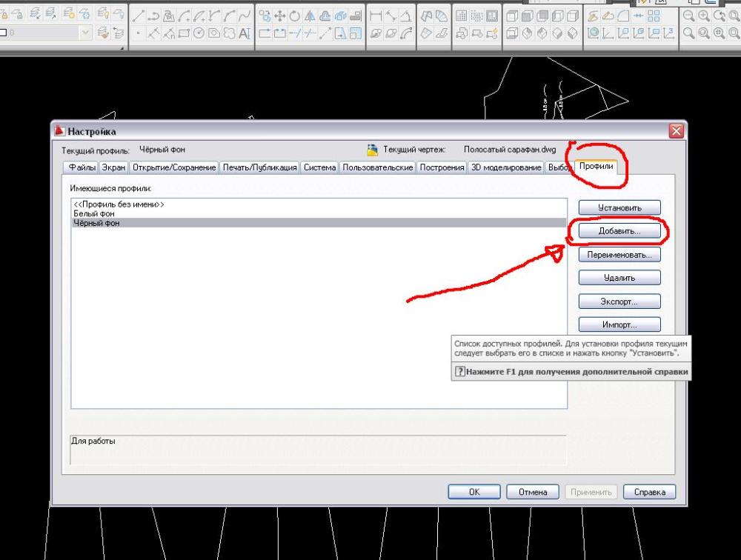The image size is (741, 560).
Task: Select the Профили tab
Action: [x=596, y=167]
